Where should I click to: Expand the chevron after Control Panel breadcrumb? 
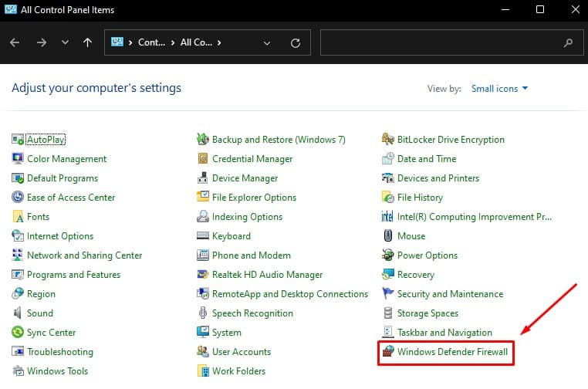[x=173, y=42]
